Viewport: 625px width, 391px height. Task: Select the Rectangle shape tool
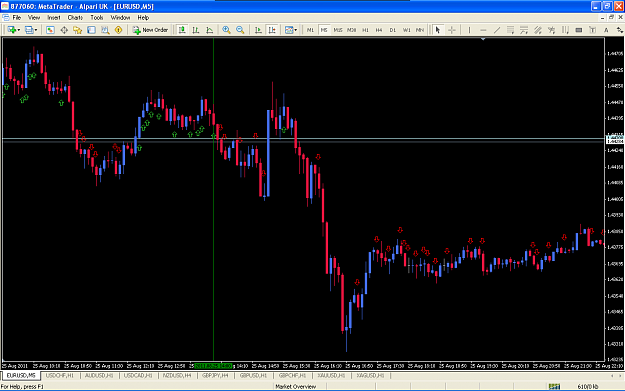579,30
